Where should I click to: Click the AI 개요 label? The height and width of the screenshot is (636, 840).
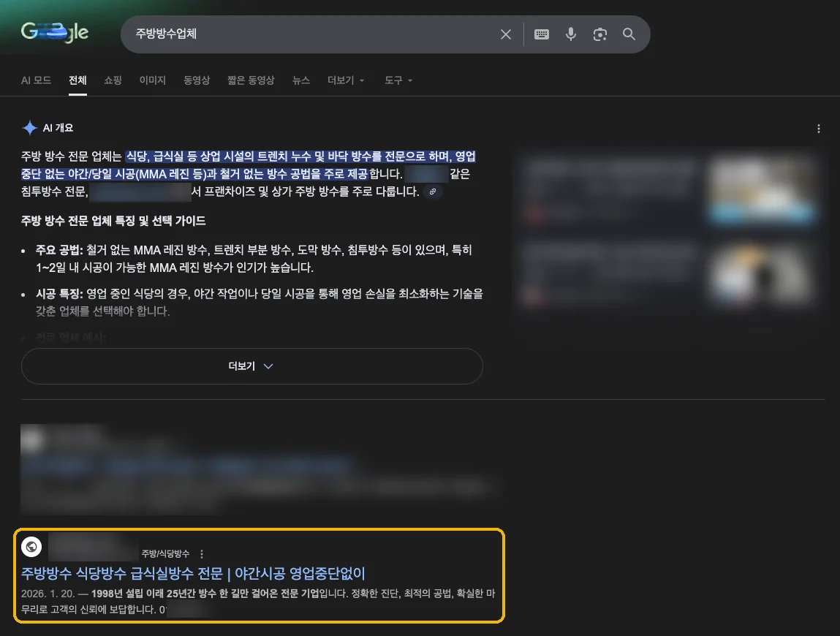pos(58,128)
